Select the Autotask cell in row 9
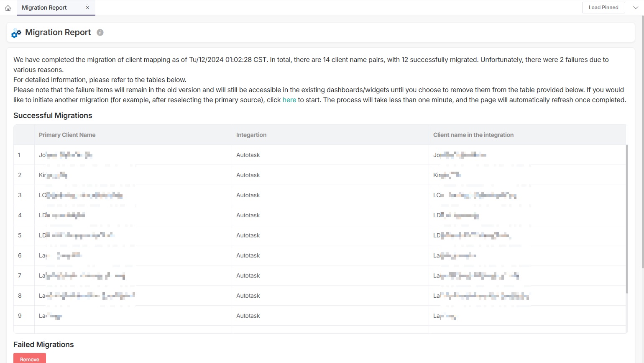Screen dimensions: 644x363 pos(248,316)
